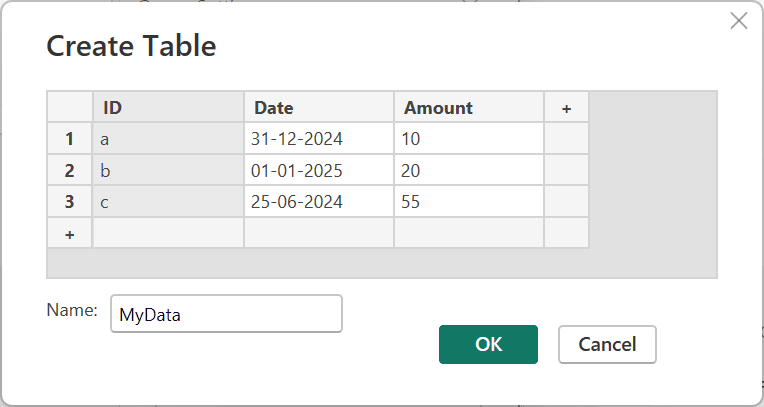Click the Amount cell with value 55
This screenshot has height=407, width=764.
coord(468,201)
